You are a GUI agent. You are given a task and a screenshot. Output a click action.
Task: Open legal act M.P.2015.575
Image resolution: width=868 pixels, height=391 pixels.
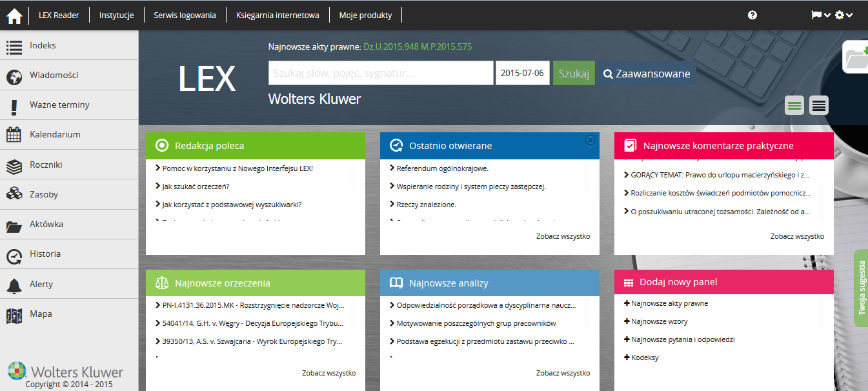[447, 46]
